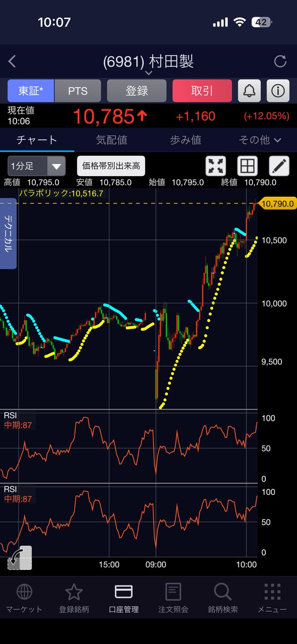The width and height of the screenshot is (297, 644).
Task: Open 注文照会 order inquiry
Action: 173,598
